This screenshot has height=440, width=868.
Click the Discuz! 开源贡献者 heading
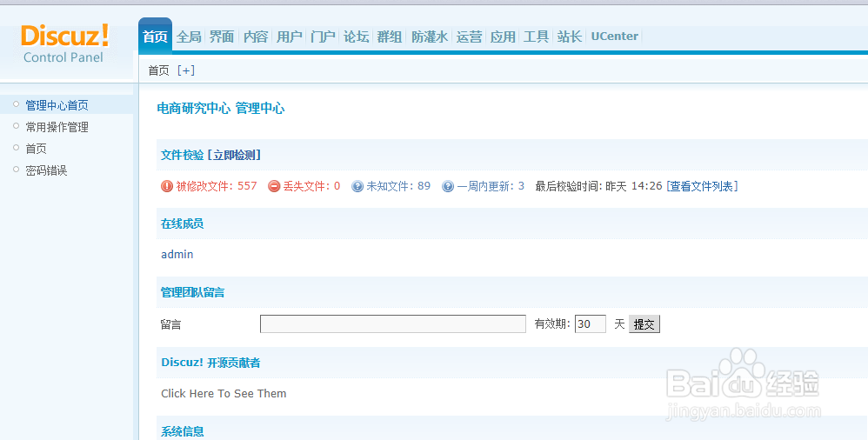(x=210, y=363)
